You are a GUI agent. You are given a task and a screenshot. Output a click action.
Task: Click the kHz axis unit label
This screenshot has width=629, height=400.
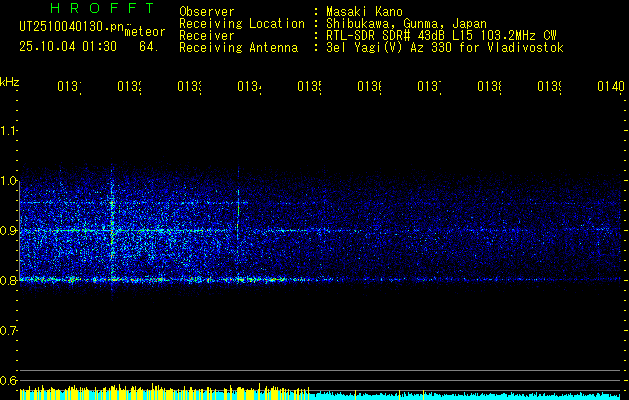tap(10, 83)
